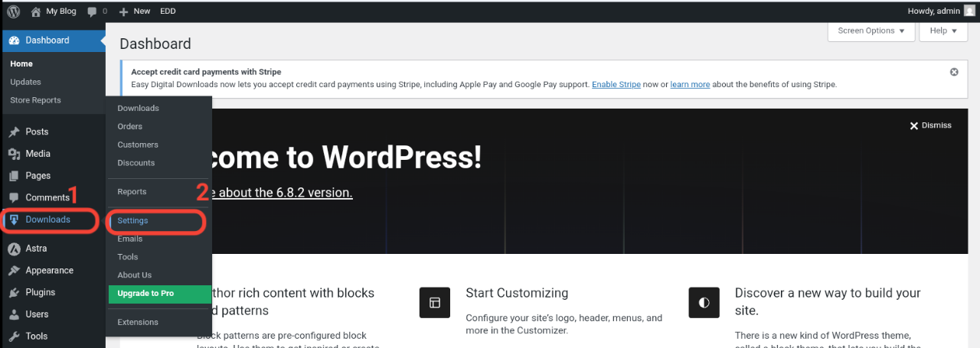Click the half-circle styles icon

704,302
